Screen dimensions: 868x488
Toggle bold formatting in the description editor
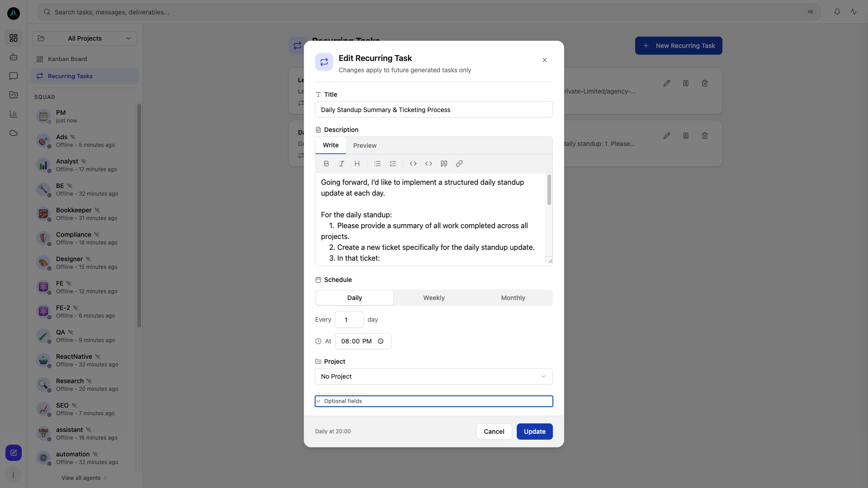click(x=326, y=164)
